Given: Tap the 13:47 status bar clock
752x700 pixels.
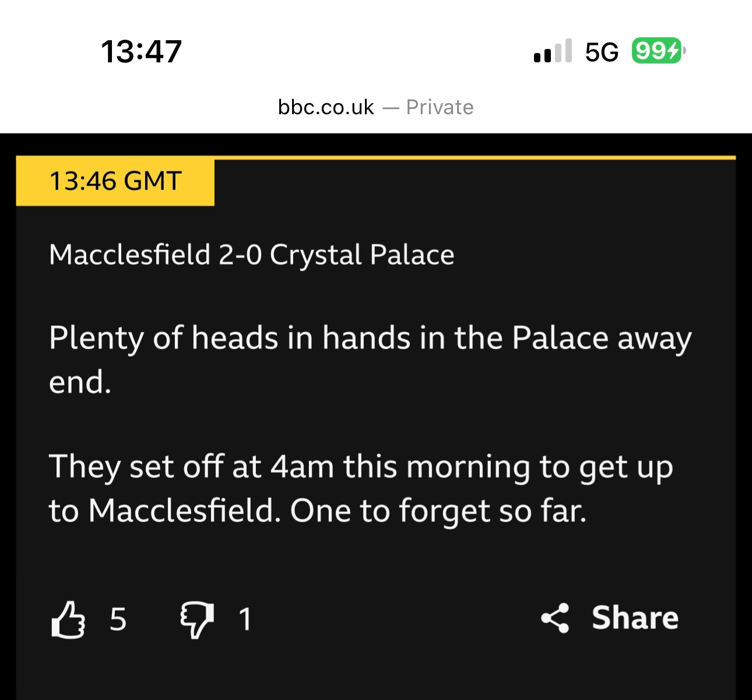Looking at the screenshot, I should click(x=142, y=51).
